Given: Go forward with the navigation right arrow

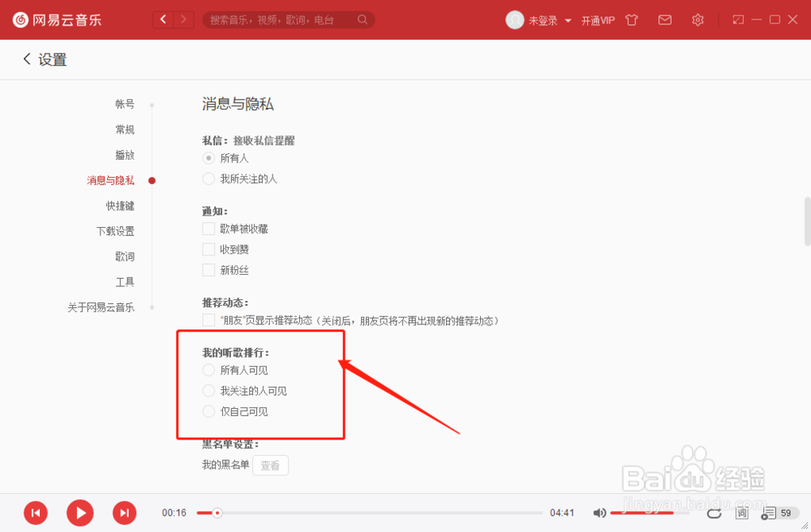Looking at the screenshot, I should click(x=183, y=19).
